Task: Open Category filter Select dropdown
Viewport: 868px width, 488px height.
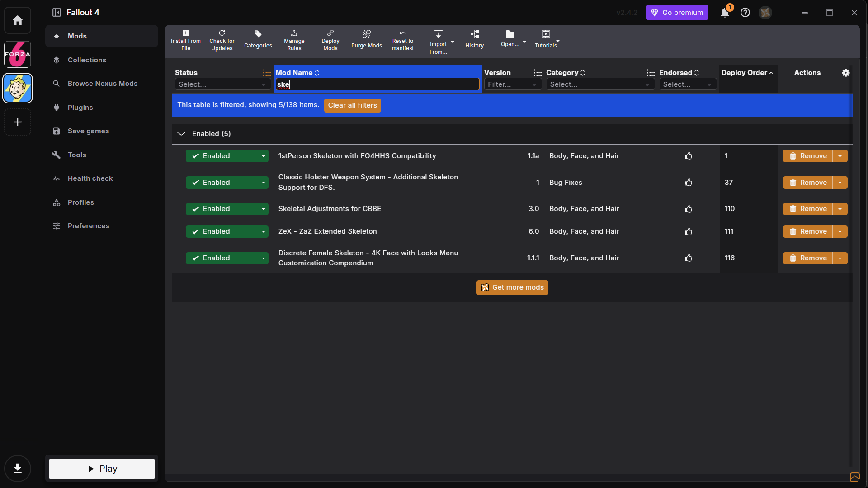Action: pyautogui.click(x=600, y=84)
